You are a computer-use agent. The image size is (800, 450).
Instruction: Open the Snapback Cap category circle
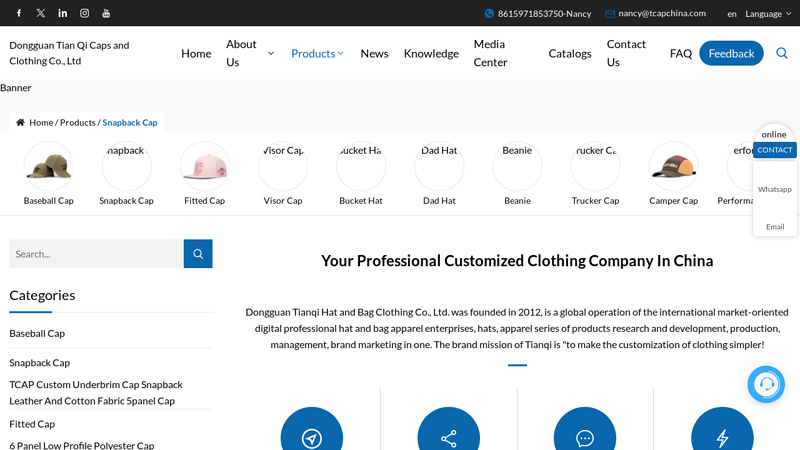click(127, 166)
